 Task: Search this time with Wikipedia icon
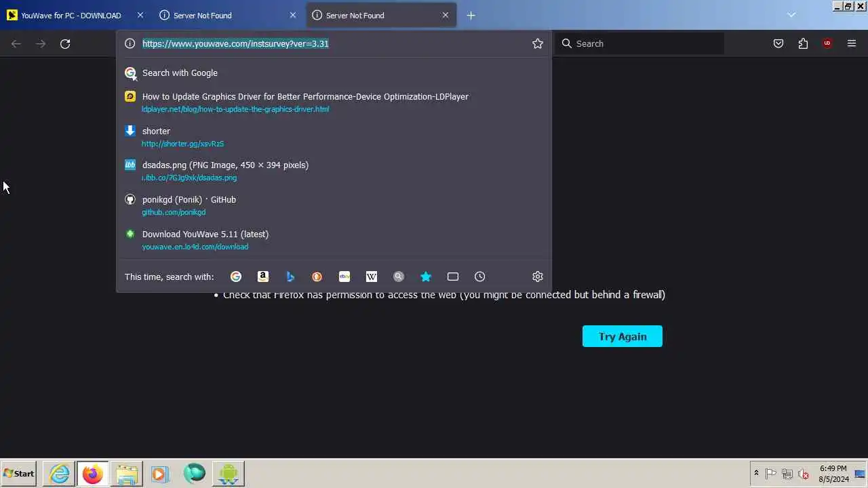(x=372, y=277)
